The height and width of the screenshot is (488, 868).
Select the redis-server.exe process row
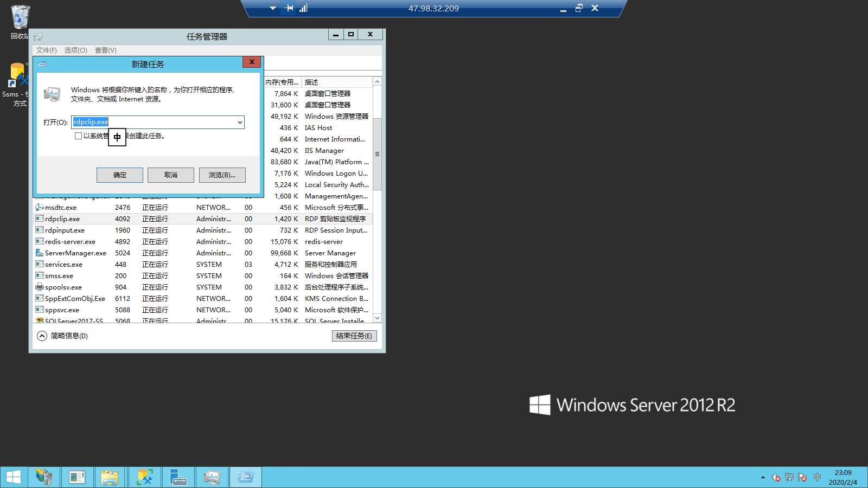[203, 241]
